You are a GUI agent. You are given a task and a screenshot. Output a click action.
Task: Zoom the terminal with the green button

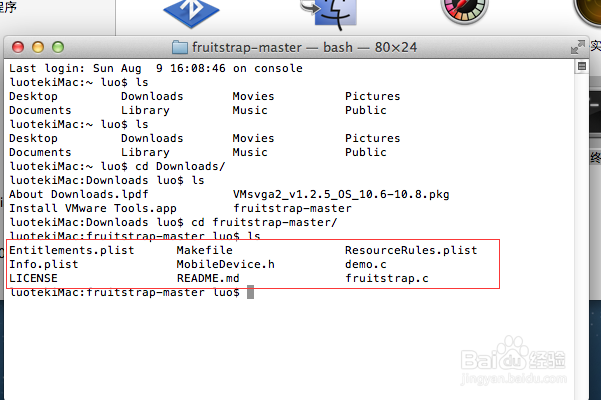pos(58,47)
